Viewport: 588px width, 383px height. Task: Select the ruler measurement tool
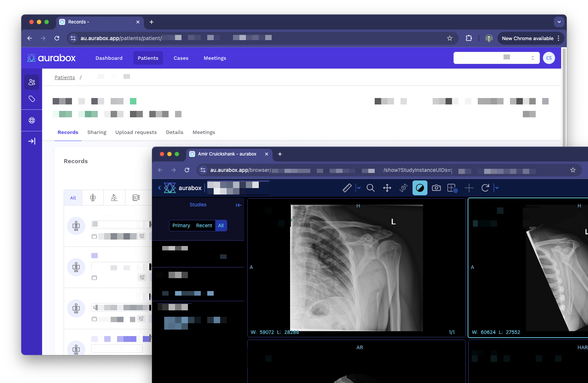click(x=347, y=188)
